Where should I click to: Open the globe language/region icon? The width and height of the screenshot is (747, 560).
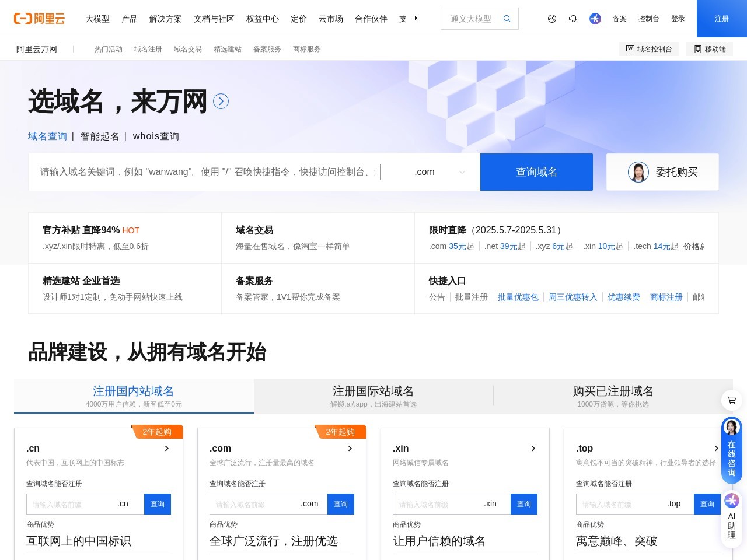pos(552,19)
